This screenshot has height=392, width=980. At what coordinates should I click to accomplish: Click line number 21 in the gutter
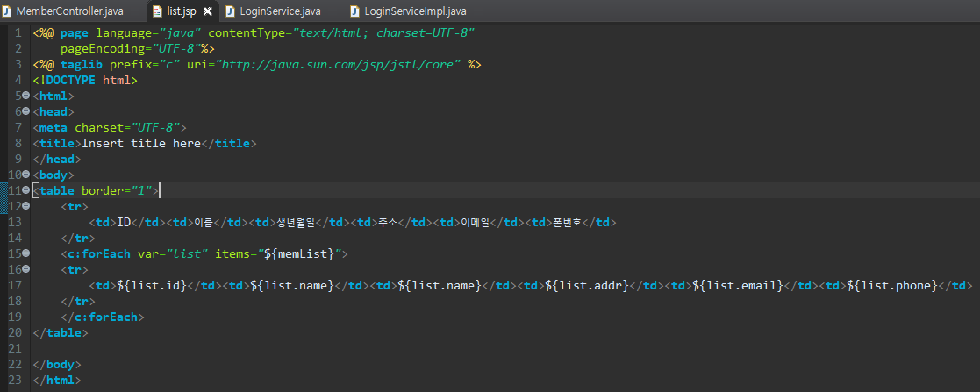tap(16, 348)
